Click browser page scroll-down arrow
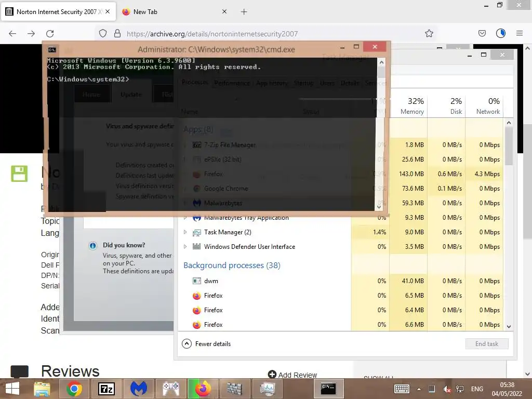The image size is (532, 399). tap(528, 374)
